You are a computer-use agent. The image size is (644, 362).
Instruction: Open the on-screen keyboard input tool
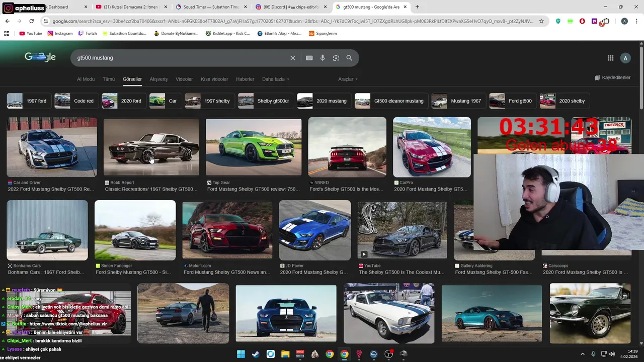(x=309, y=58)
